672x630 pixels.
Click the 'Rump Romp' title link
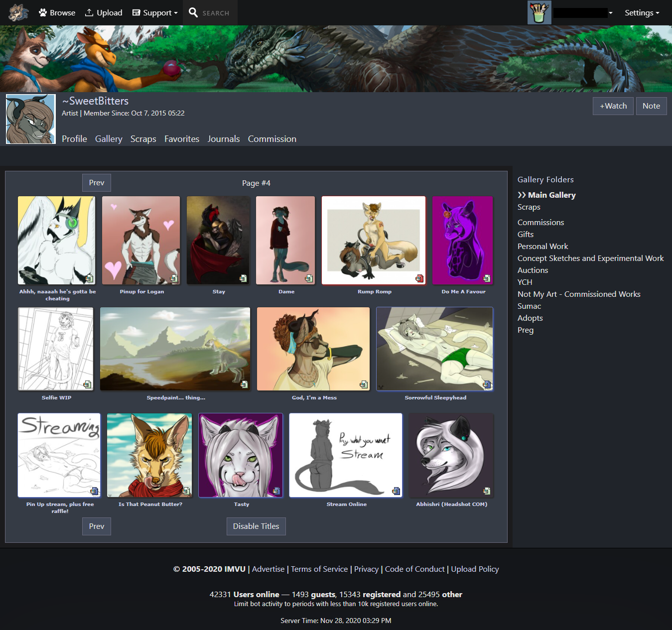[375, 292]
